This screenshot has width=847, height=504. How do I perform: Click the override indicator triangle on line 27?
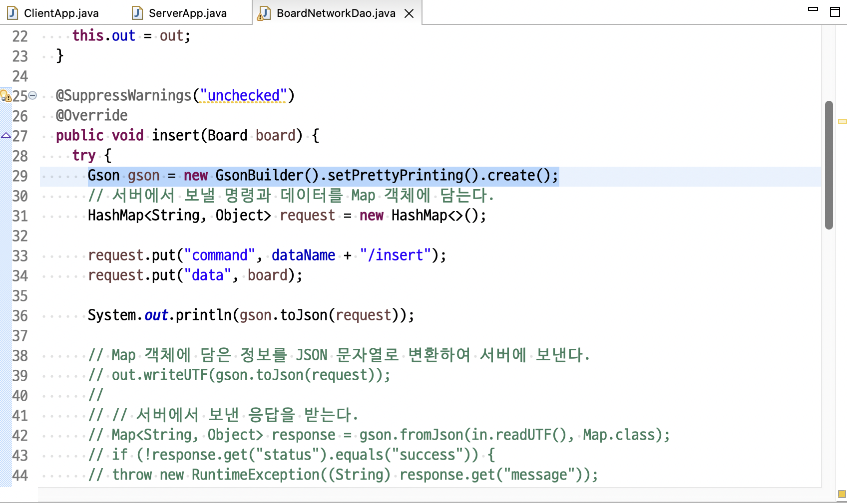point(5,135)
